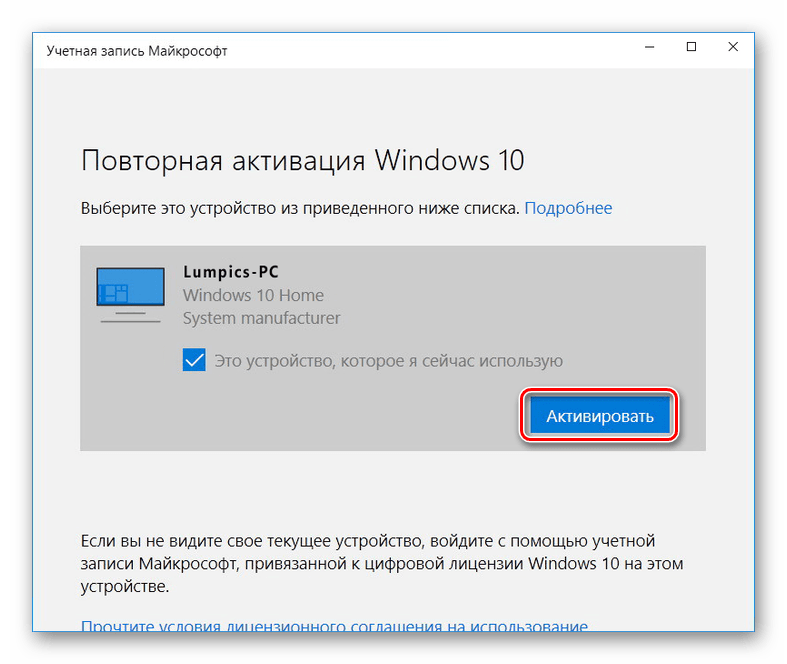The width and height of the screenshot is (787, 664).
Task: Click the Lumpics-PC computer monitor icon
Action: click(x=130, y=295)
